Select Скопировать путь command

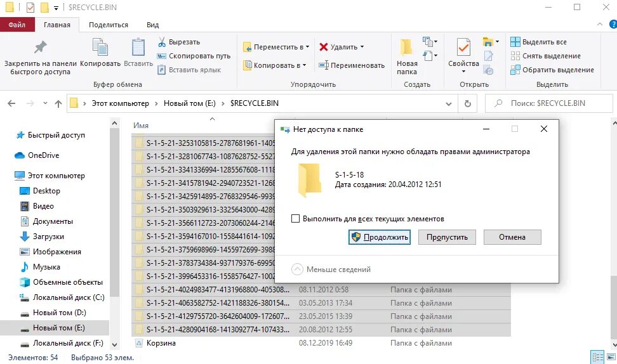(194, 56)
